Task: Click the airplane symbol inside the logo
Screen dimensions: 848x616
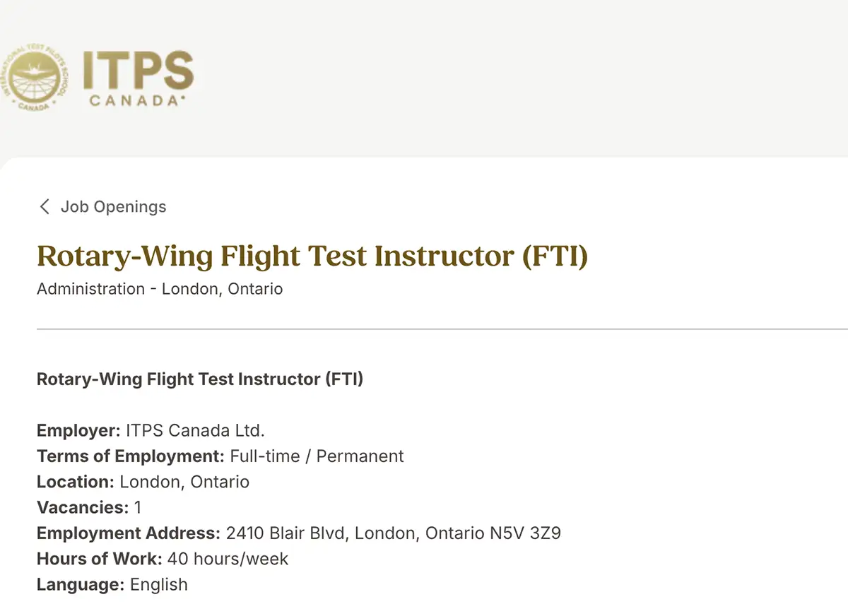Action: tap(34, 69)
